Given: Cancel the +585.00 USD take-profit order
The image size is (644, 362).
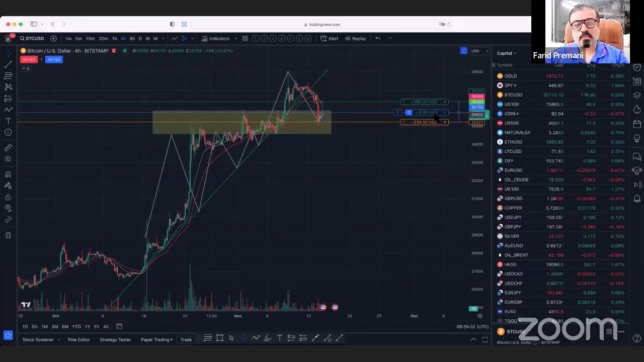Looking at the screenshot, I should (445, 102).
